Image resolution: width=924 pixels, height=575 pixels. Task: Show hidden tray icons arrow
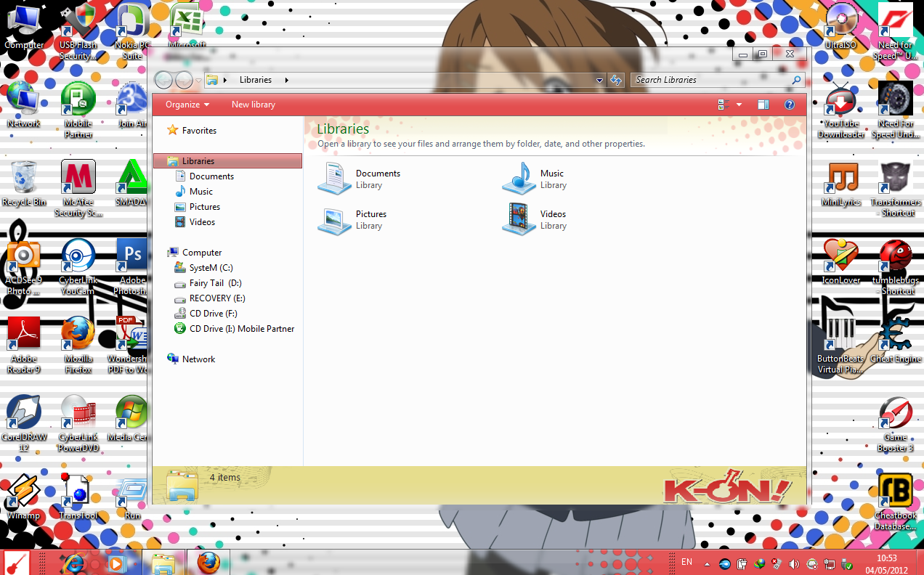[708, 563]
